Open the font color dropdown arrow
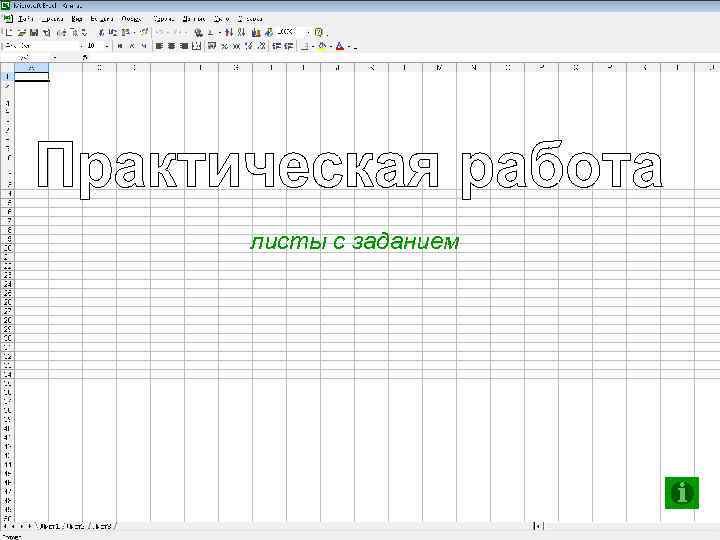This screenshot has width=720, height=540. pyautogui.click(x=349, y=46)
